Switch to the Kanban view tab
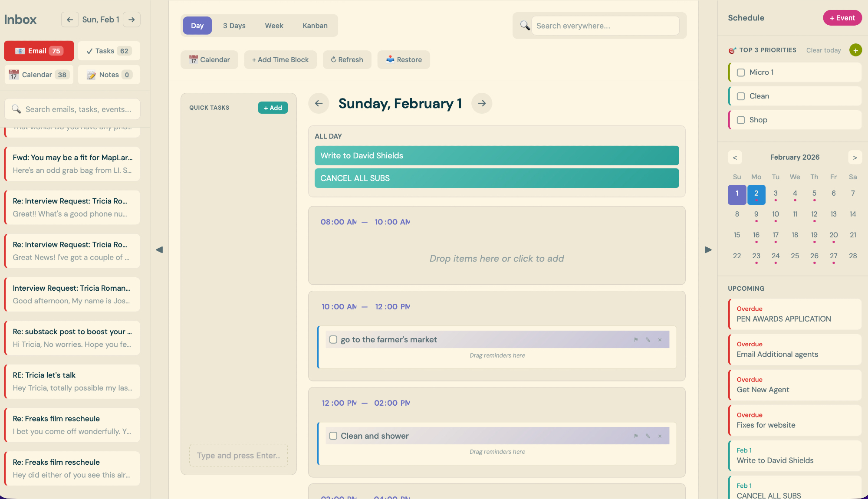 (x=315, y=26)
